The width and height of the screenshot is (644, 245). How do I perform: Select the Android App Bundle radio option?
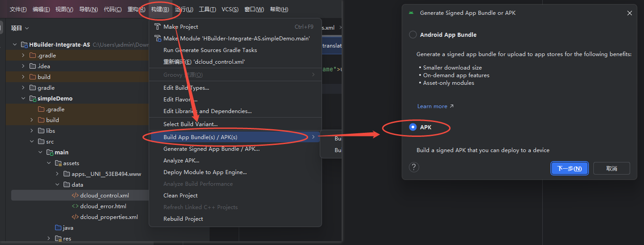tap(413, 35)
